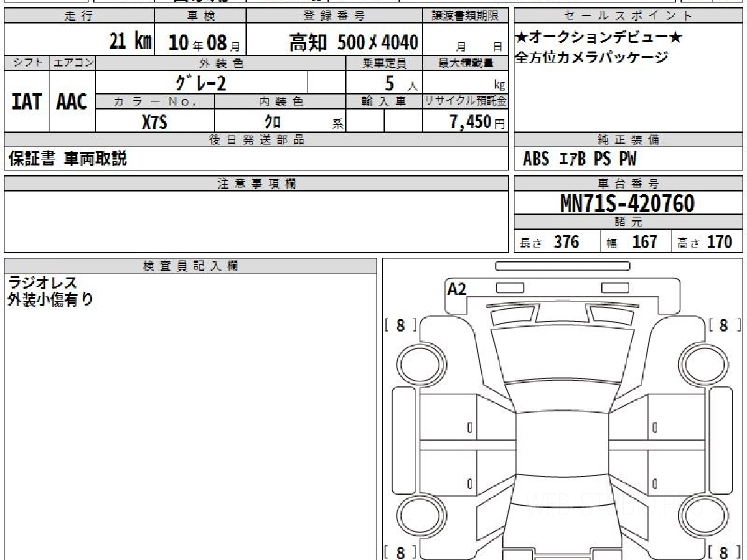
Task: Select the windshield area of car diagram
Action: tap(561, 355)
